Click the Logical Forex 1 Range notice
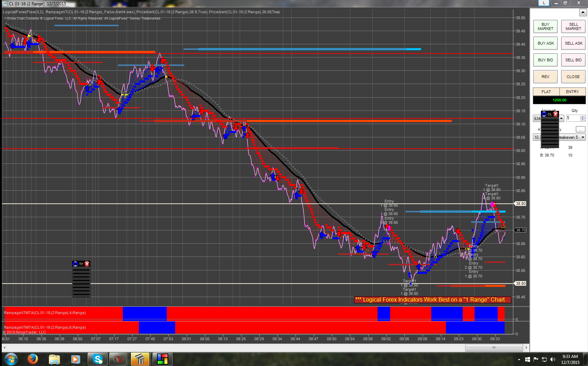The height and width of the screenshot is (366, 588). pos(433,300)
